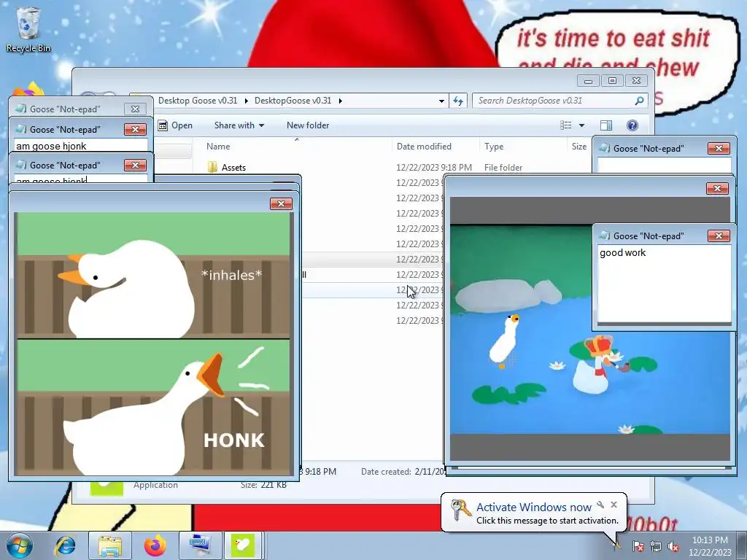The image size is (747, 560).
Task: Open Explorer help question mark icon
Action: [x=632, y=125]
